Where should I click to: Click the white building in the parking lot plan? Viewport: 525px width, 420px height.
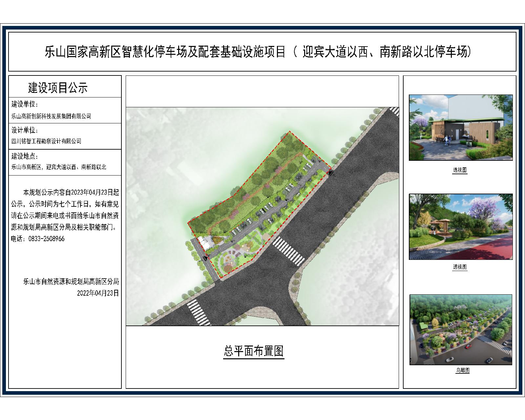click(x=203, y=243)
